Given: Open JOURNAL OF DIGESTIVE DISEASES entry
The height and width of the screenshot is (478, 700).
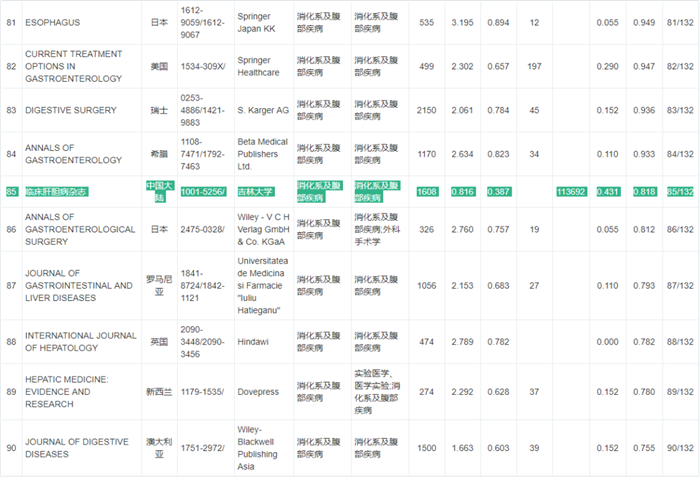Looking at the screenshot, I should point(68,447).
